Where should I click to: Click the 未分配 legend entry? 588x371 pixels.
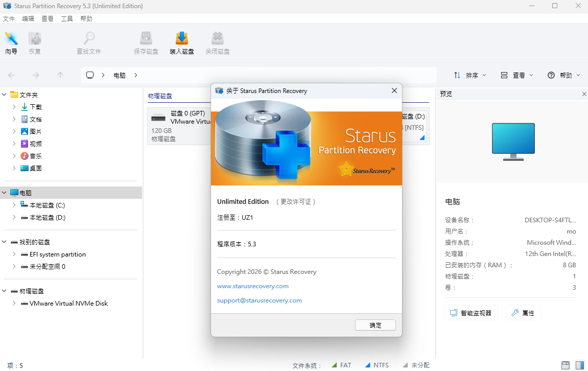tap(416, 365)
